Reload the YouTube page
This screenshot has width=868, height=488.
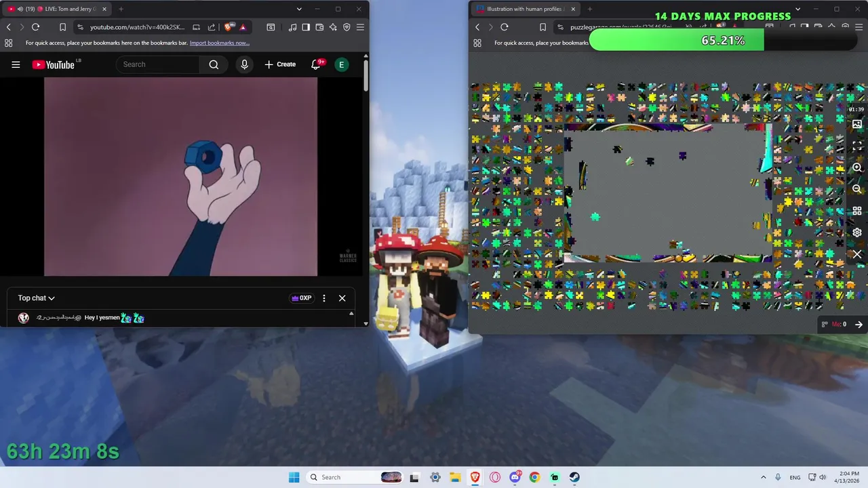pos(35,27)
